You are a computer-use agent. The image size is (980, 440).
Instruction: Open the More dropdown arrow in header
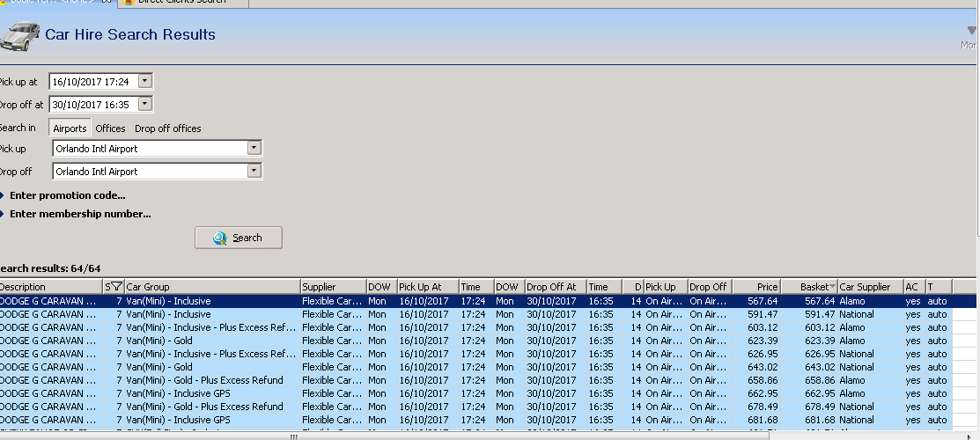(x=971, y=30)
